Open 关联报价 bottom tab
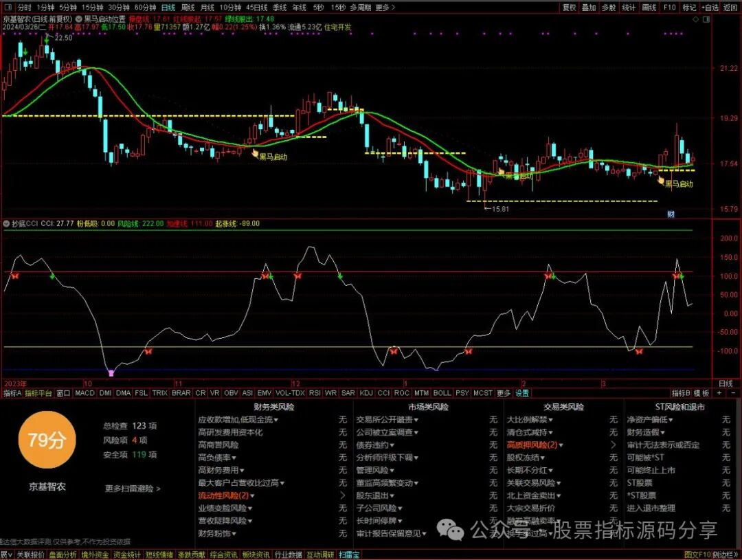742x560 pixels. click(31, 555)
